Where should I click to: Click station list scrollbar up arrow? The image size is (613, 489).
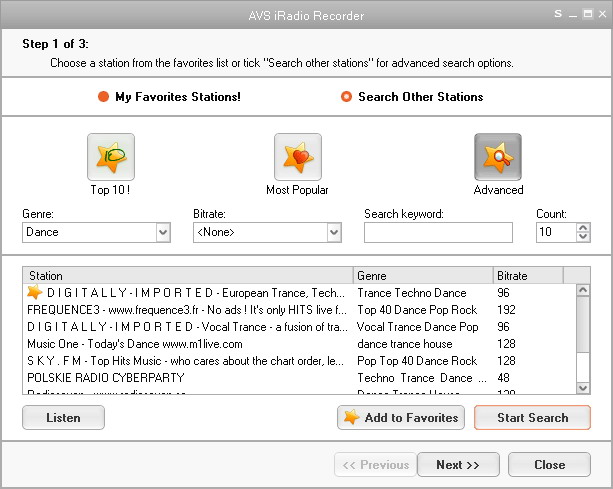[583, 290]
